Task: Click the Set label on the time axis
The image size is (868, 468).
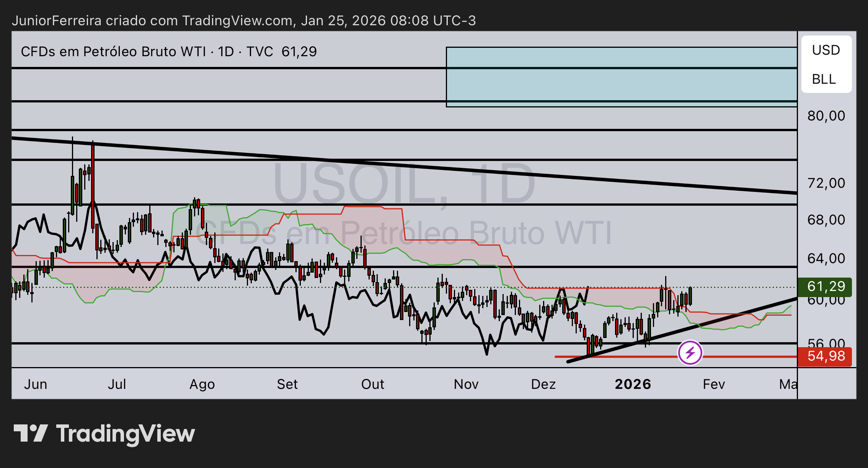Action: 287,384
